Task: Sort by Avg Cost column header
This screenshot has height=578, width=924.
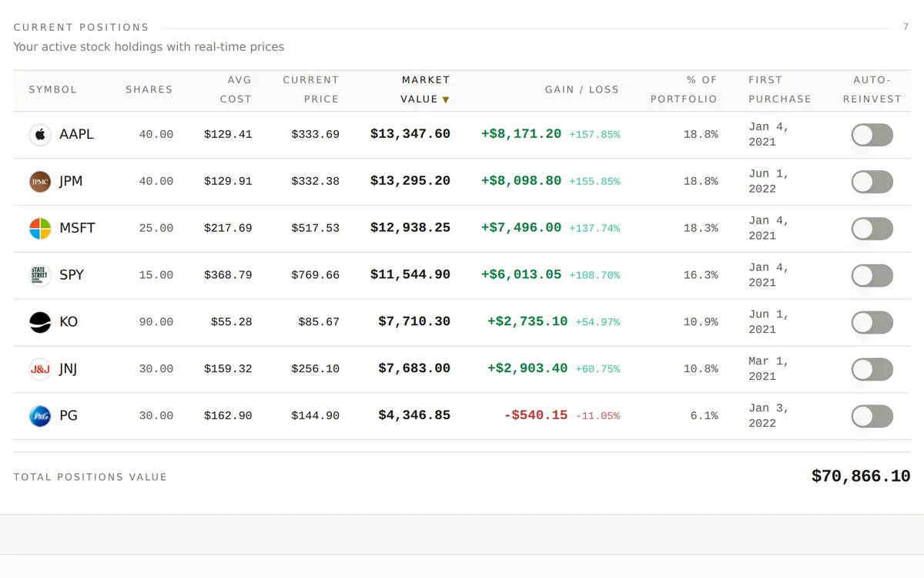Action: pyautogui.click(x=236, y=89)
